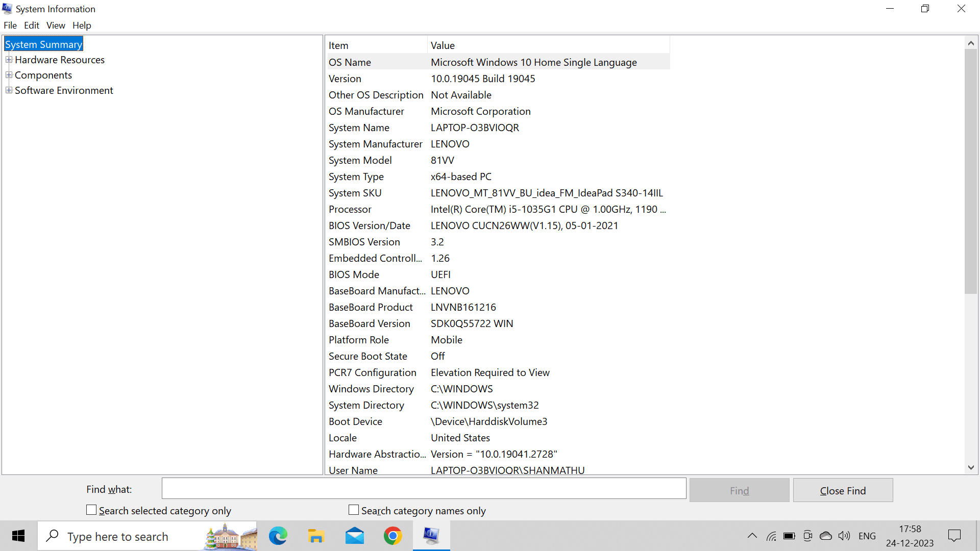The height and width of the screenshot is (551, 980).
Task: Click the Find what input field
Action: tap(424, 489)
